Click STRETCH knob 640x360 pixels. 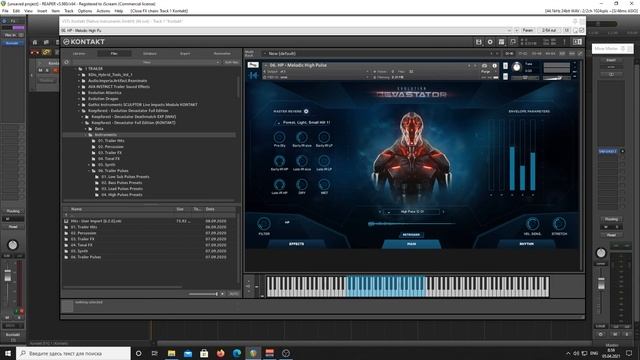(559, 224)
